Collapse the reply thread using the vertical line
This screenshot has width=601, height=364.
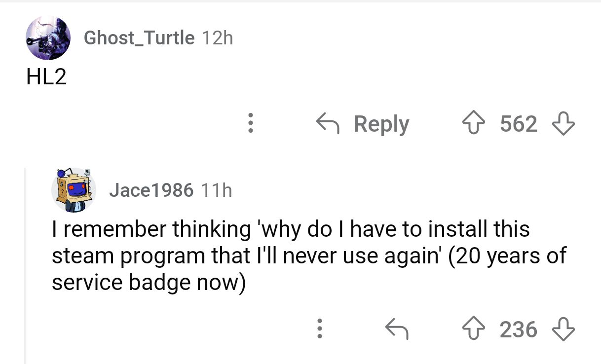25,266
